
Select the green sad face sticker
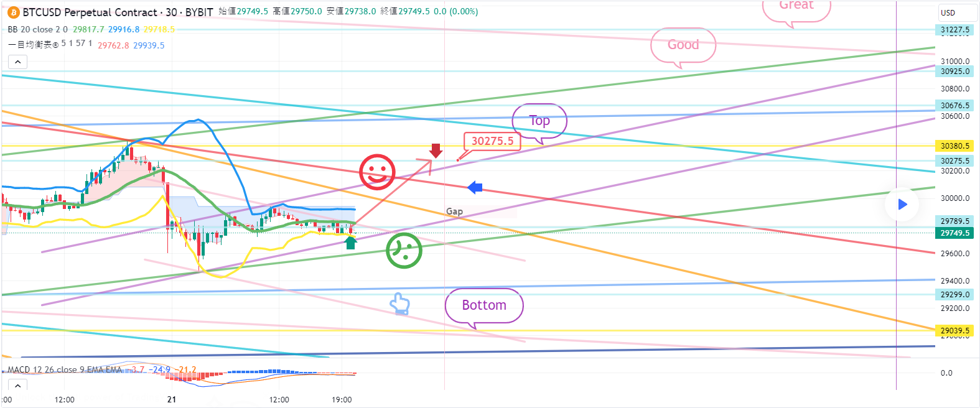tap(404, 251)
